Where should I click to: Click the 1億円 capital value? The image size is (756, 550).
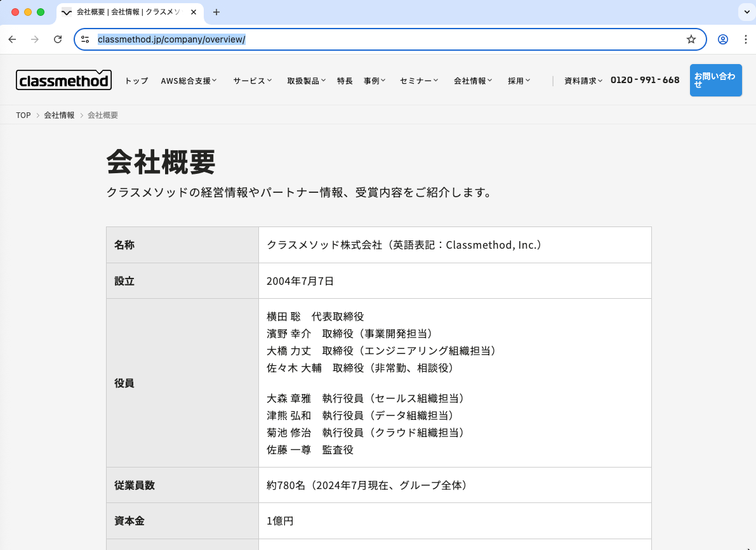[280, 521]
